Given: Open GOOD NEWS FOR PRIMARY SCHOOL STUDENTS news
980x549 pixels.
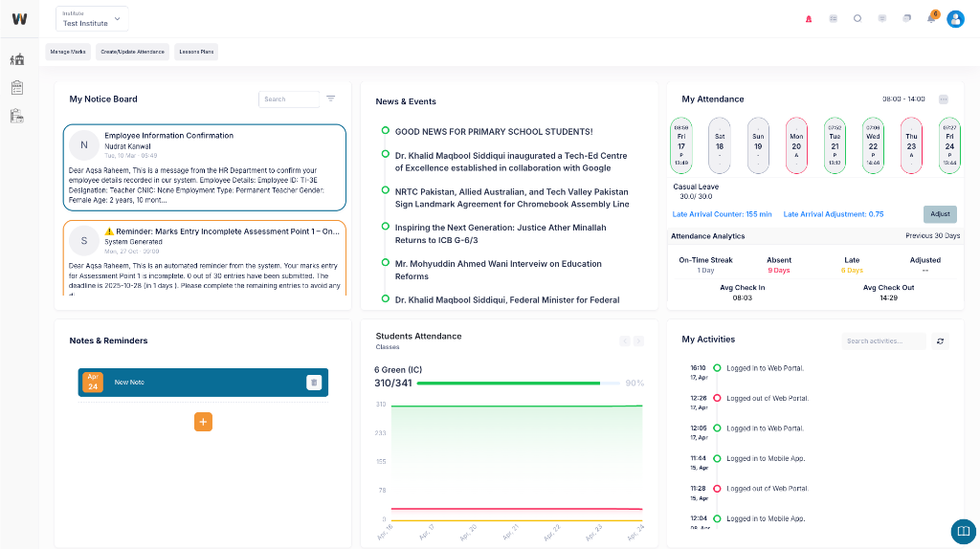Looking at the screenshot, I should [x=494, y=132].
